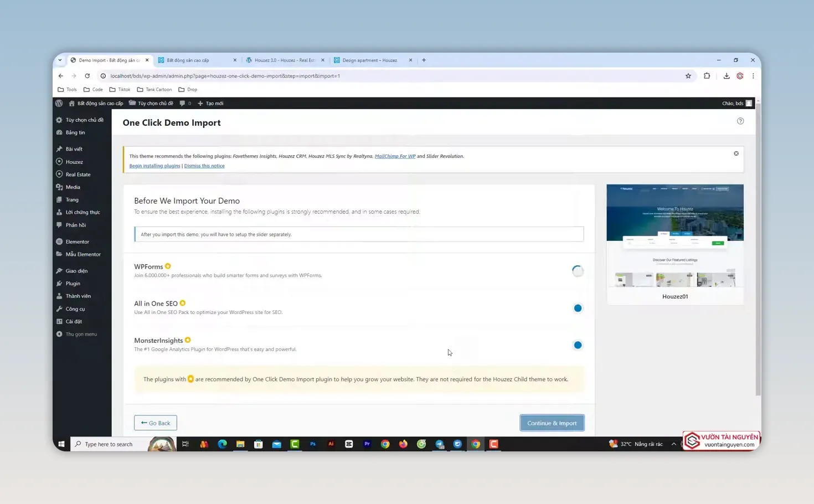
Task: Open the Code bookmark folder
Action: tap(93, 90)
